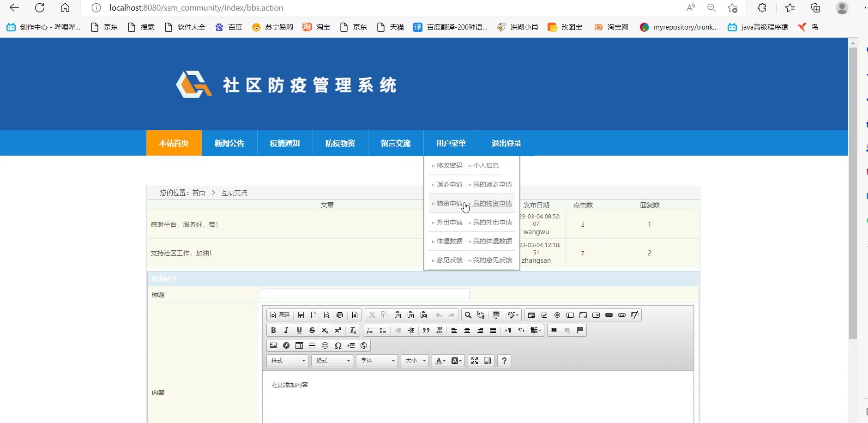This screenshot has height=423, width=868.
Task: Open the find (magnifier) tool in editor
Action: pos(468,315)
